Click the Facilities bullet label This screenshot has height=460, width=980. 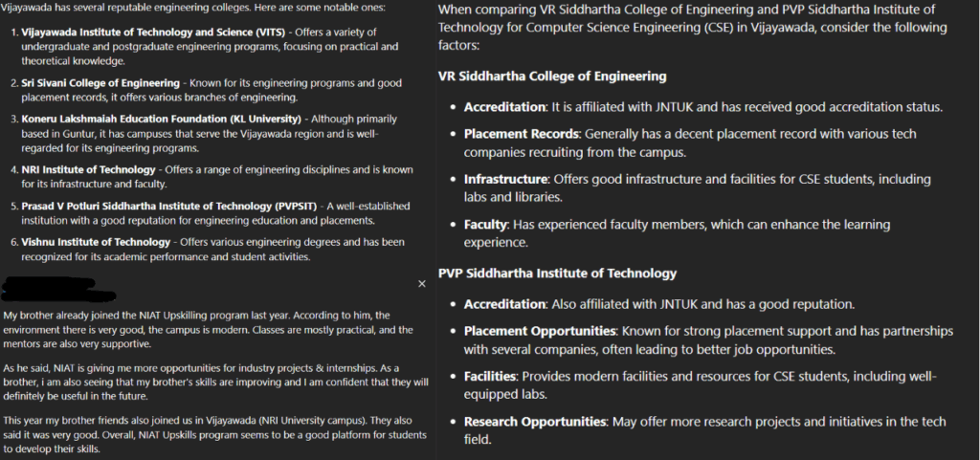pyautogui.click(x=494, y=376)
